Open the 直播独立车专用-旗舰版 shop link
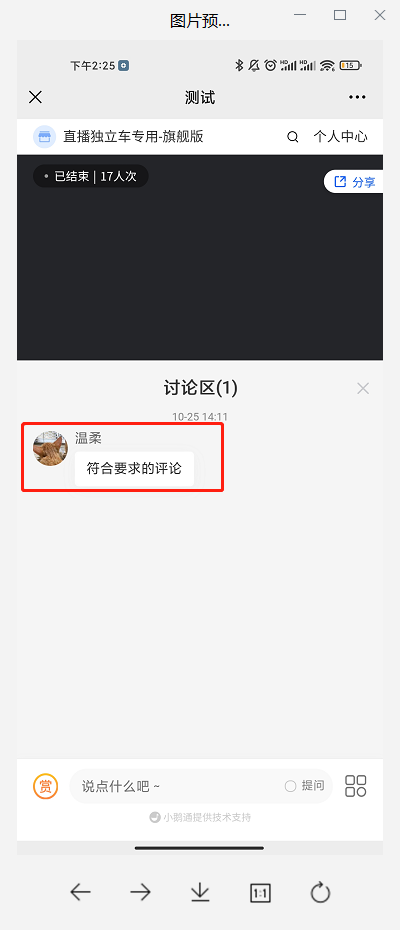This screenshot has width=400, height=930. [134, 137]
